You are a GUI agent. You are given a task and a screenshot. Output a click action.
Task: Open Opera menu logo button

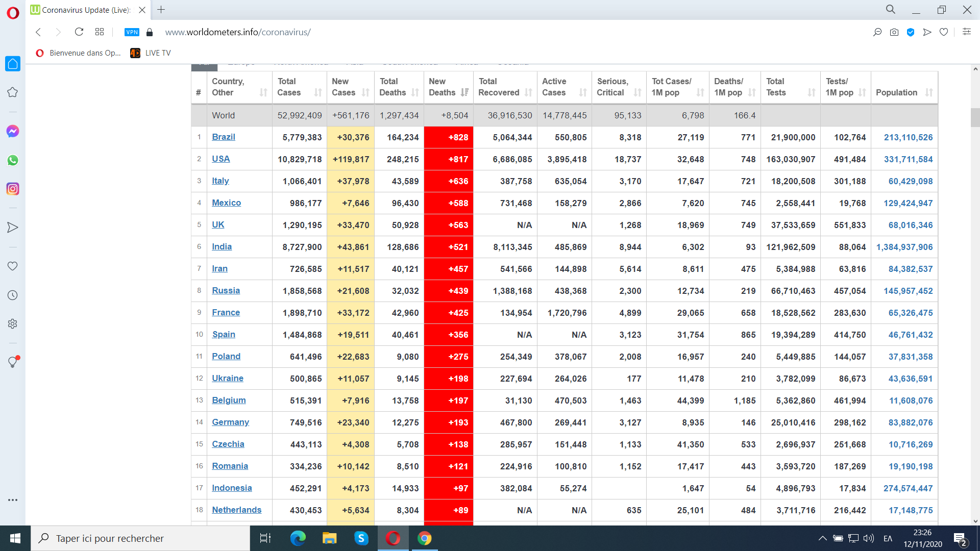pos(13,12)
